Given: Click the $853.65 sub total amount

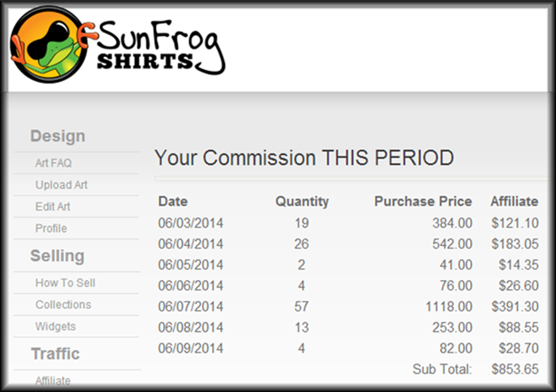Looking at the screenshot, I should pos(515,369).
